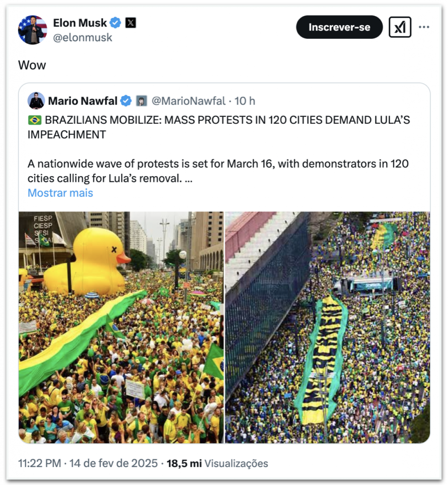Viewport: 448px width, 485px height.
Task: Open the three-dot more options menu
Action: (424, 27)
